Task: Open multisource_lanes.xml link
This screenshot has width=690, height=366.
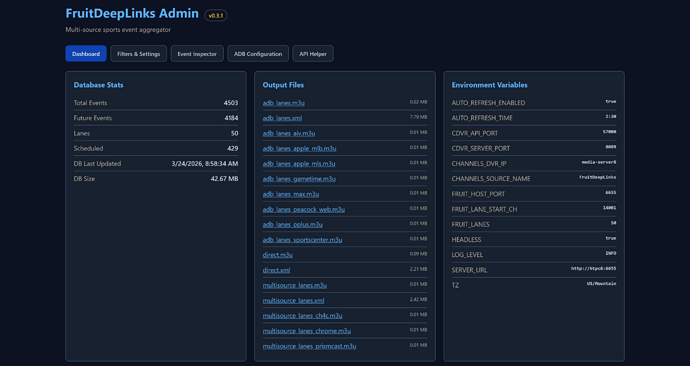Action: (x=294, y=300)
